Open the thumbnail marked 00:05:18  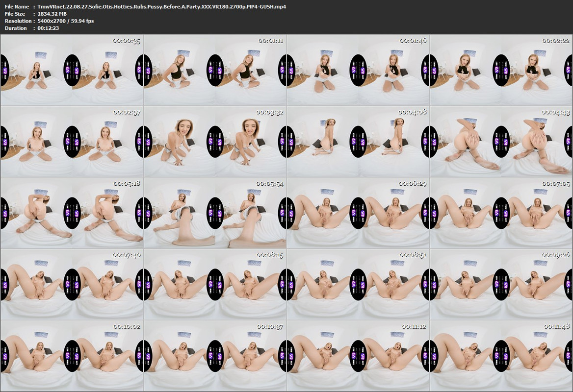pos(72,213)
